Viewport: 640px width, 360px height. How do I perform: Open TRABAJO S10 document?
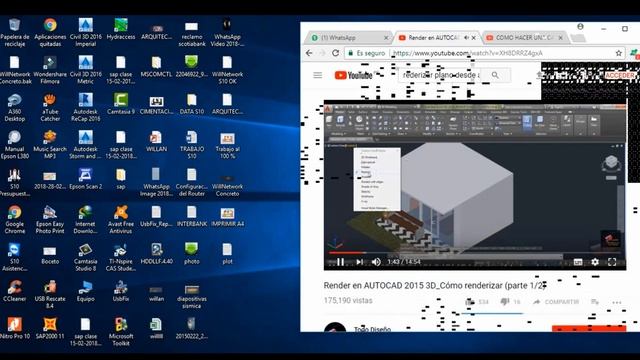pyautogui.click(x=192, y=145)
